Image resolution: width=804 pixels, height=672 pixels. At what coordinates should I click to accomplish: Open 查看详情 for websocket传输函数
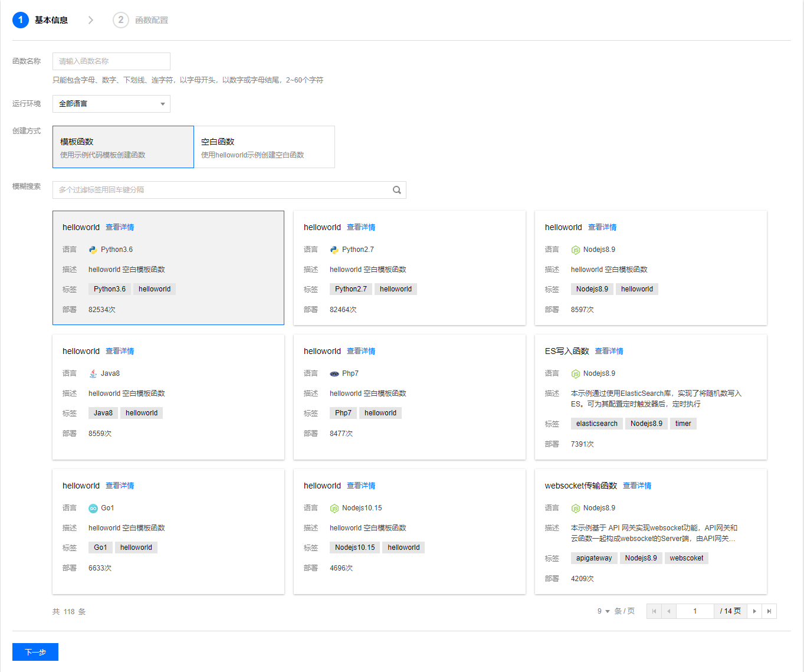pos(637,486)
